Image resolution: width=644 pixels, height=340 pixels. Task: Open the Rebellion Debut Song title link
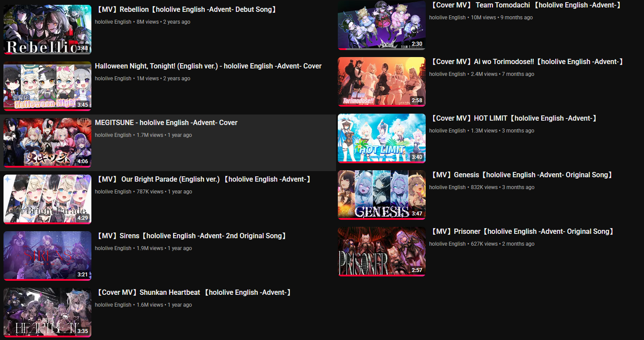coord(186,10)
